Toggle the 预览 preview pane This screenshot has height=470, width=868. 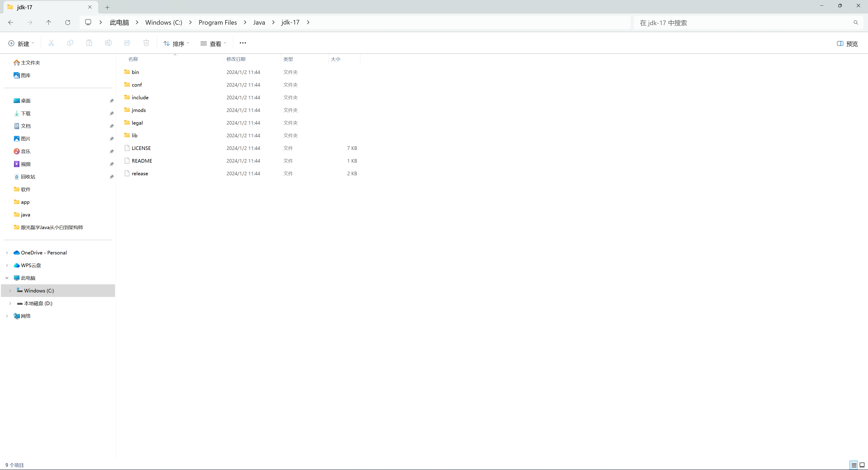(x=847, y=43)
